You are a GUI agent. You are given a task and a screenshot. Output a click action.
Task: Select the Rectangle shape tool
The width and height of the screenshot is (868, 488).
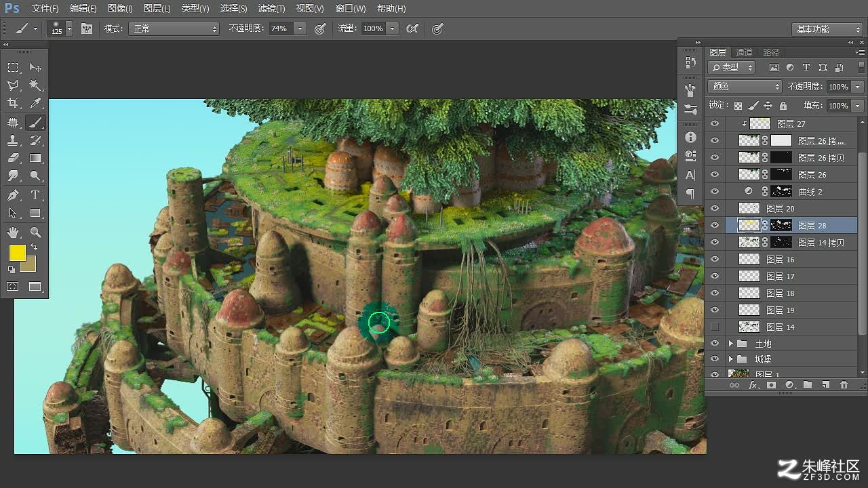(x=35, y=213)
